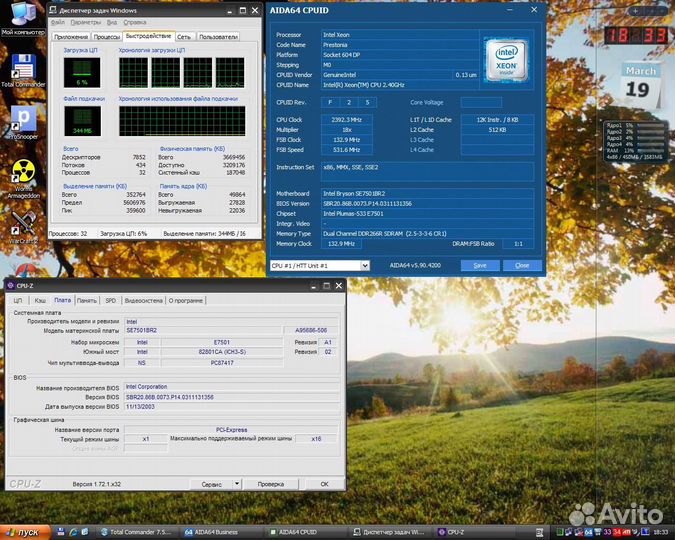This screenshot has width=675, height=540.
Task: Click the Проверка button in CPU-Z
Action: coord(271,484)
